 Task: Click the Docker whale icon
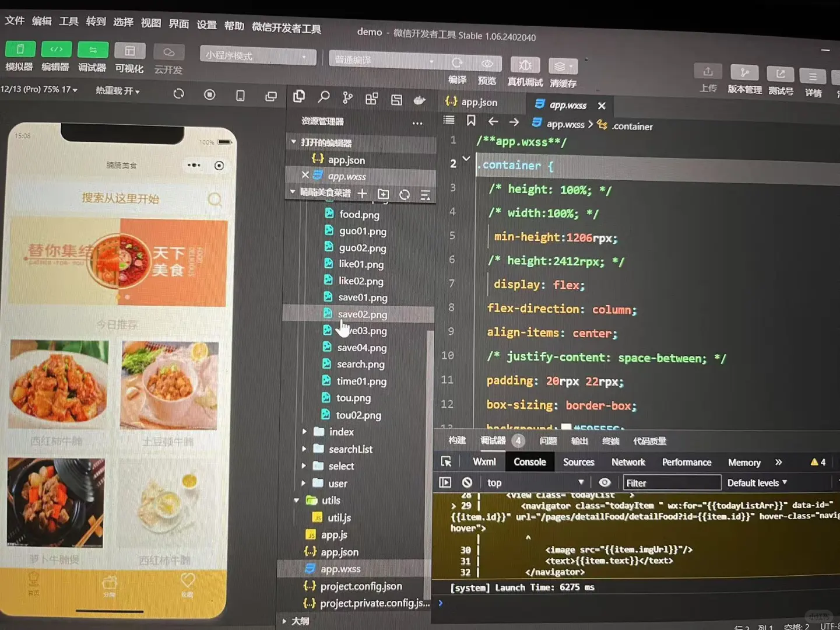419,100
